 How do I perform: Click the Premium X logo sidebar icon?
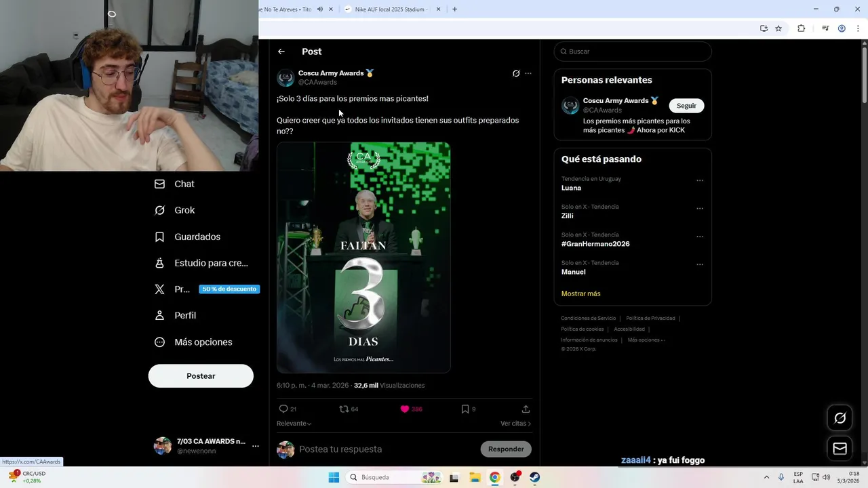click(159, 289)
